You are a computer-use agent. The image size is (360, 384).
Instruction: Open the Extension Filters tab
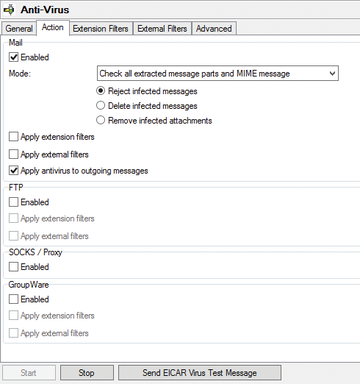tap(100, 29)
